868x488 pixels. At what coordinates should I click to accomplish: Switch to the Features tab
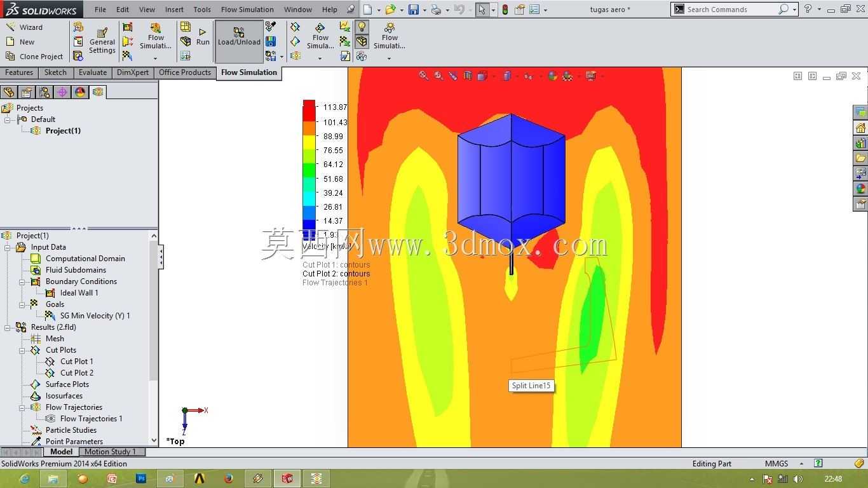pyautogui.click(x=19, y=72)
